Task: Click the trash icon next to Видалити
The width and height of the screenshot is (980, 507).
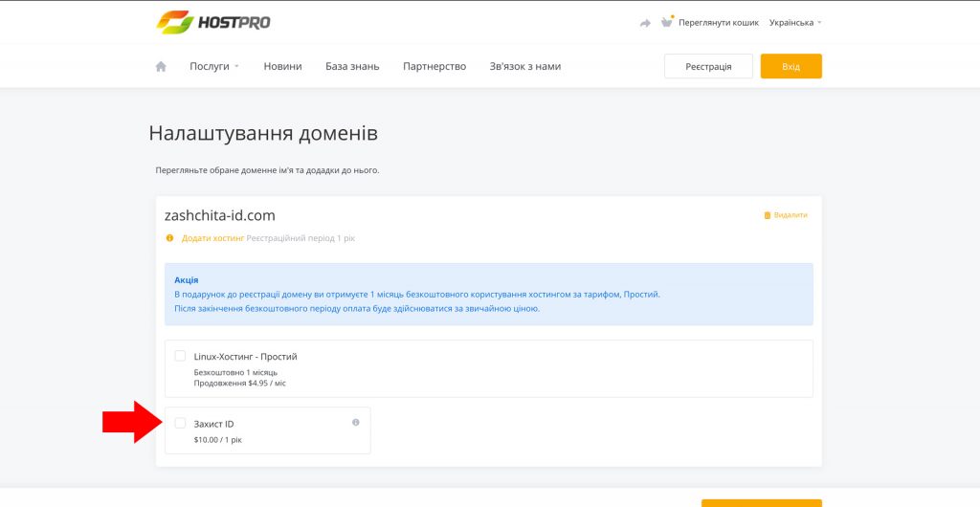Action: [767, 215]
